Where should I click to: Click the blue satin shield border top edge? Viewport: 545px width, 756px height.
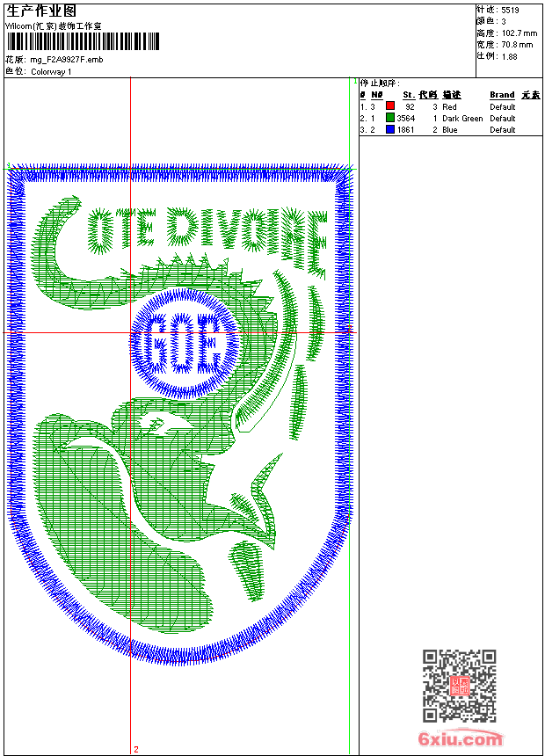click(x=181, y=172)
